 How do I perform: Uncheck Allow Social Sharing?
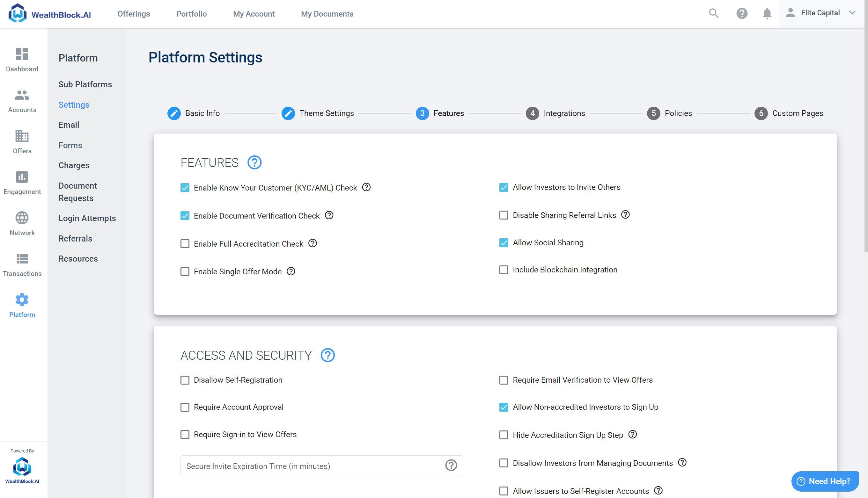tap(504, 243)
